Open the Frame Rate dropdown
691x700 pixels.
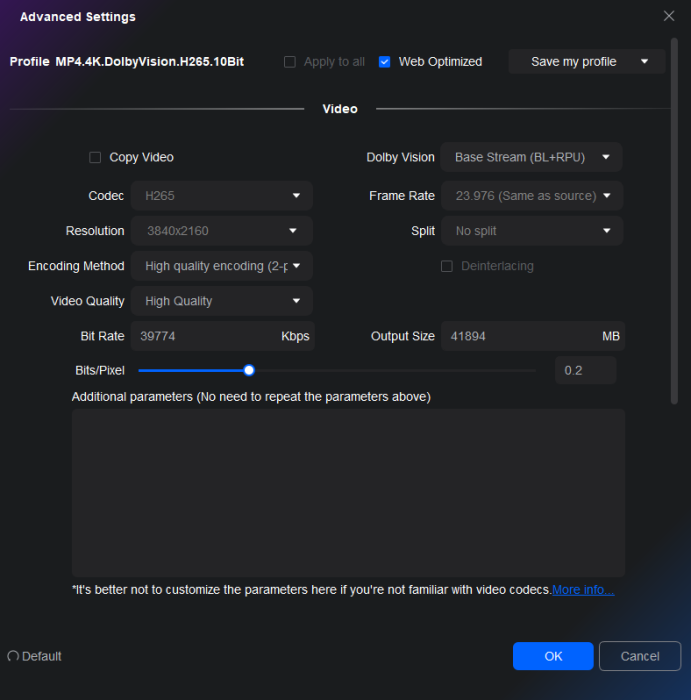point(532,196)
